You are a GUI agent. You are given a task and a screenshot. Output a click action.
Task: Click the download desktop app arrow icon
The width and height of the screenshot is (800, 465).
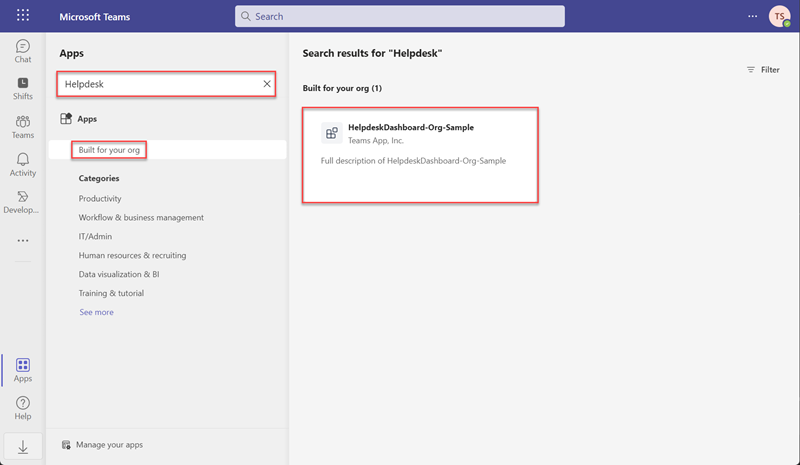23,447
